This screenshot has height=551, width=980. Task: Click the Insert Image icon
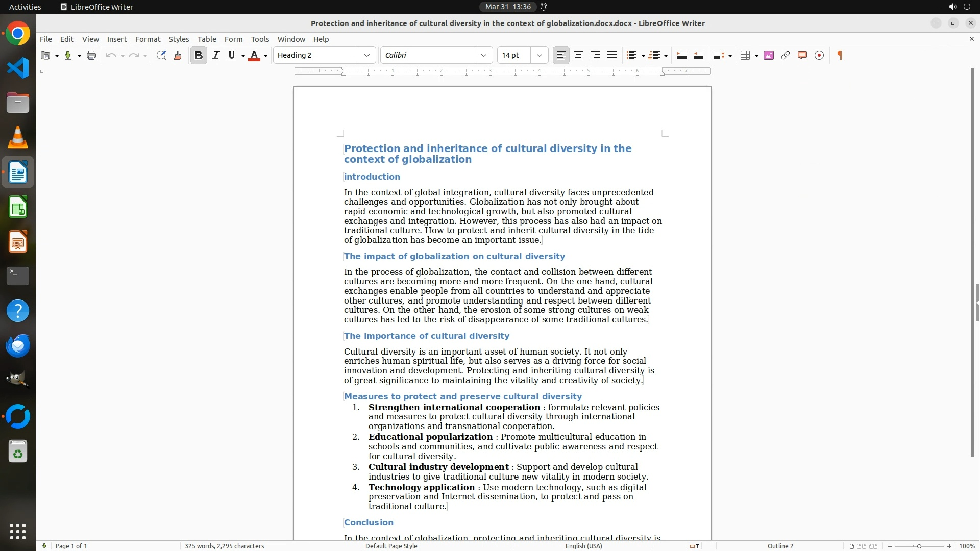[769, 55]
